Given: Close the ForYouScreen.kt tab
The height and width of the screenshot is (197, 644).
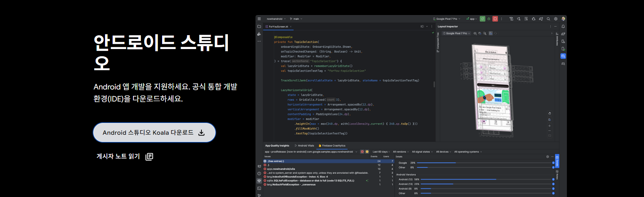Looking at the screenshot, I should pos(291,27).
